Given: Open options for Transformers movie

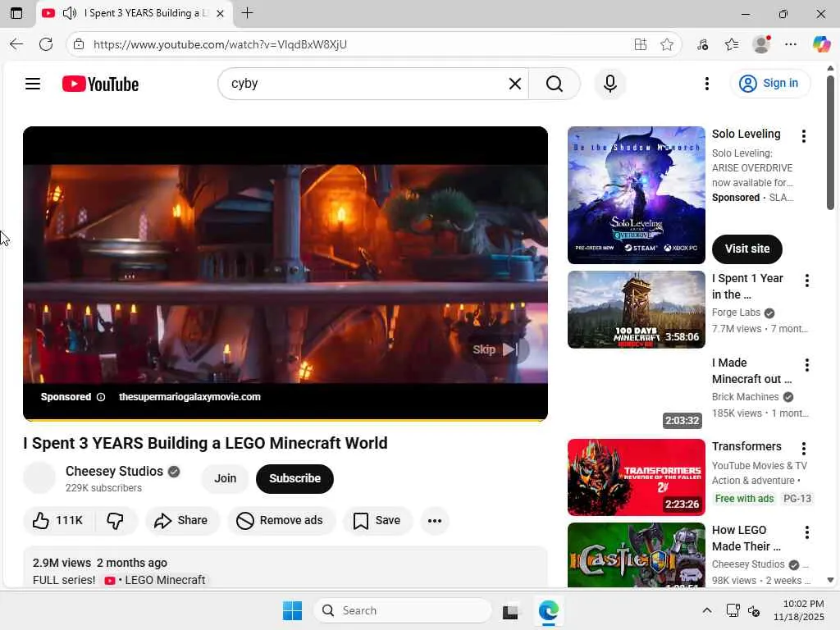Looking at the screenshot, I should pos(803,449).
